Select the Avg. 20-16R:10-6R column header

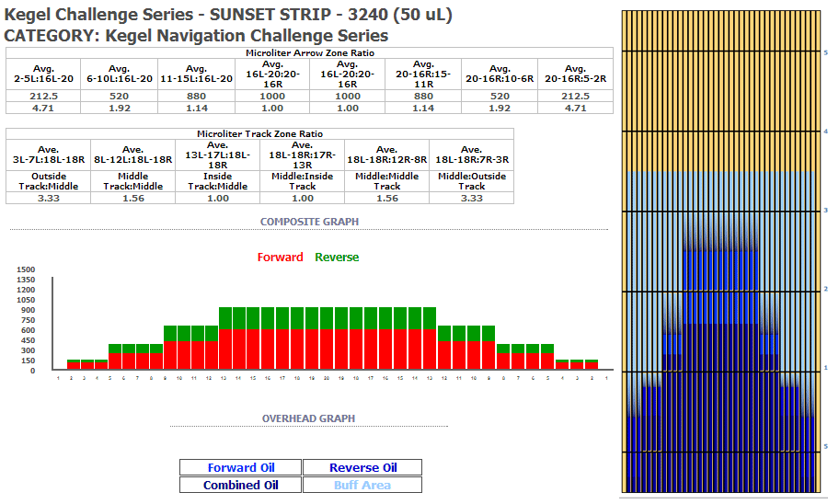(500, 74)
